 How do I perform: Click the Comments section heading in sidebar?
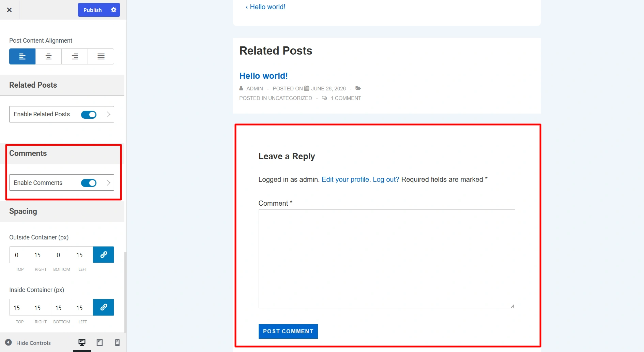pyautogui.click(x=28, y=153)
